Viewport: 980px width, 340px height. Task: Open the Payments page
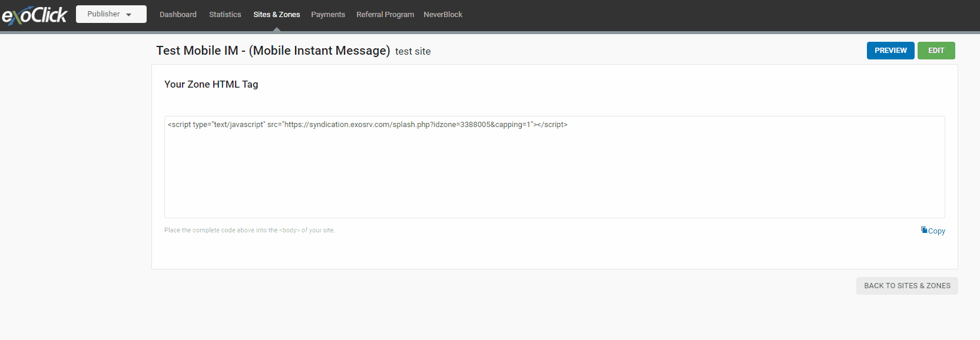pyautogui.click(x=328, y=15)
